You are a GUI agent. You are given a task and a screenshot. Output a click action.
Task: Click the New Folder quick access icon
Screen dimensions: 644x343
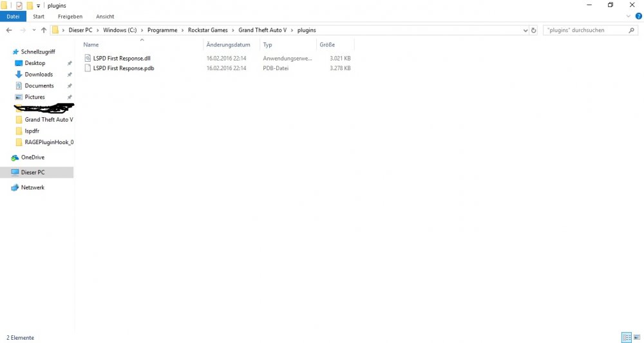(30, 5)
